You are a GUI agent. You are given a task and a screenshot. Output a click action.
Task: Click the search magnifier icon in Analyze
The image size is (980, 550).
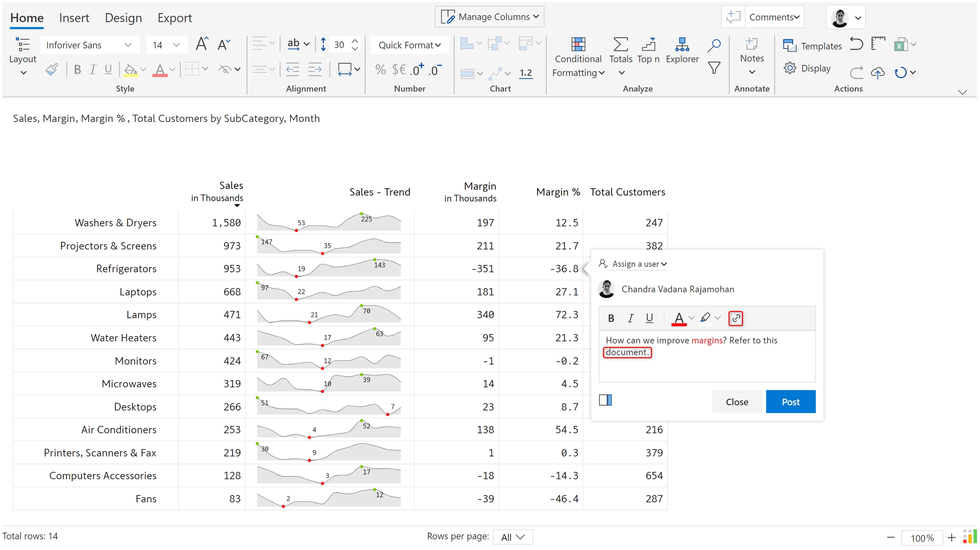[x=714, y=45]
